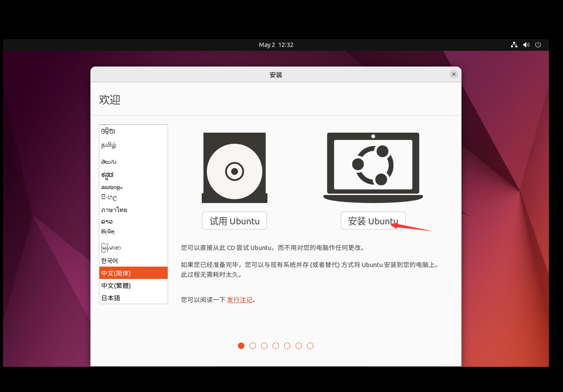Select ภาษาไทย in the language list
Image resolution: width=563 pixels, height=392 pixels.
click(133, 210)
